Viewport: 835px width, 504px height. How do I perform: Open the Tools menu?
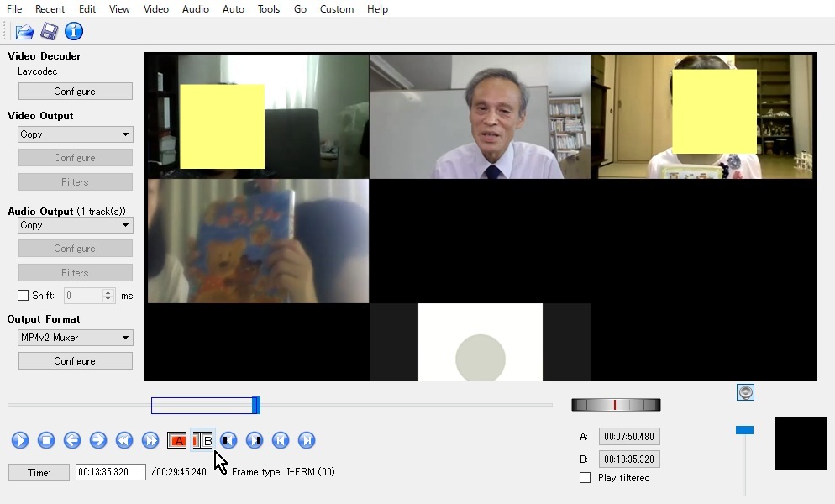(269, 9)
